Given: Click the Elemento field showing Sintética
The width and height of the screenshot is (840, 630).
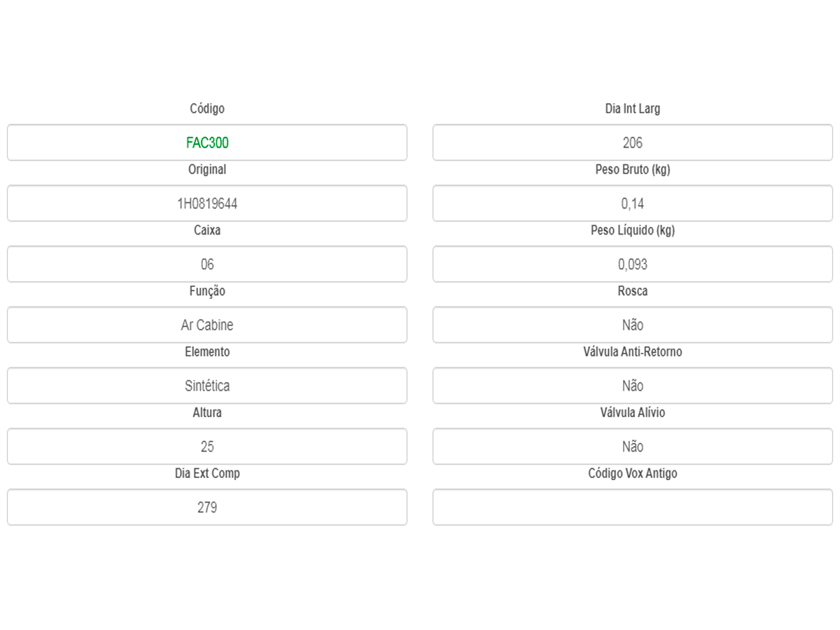Looking at the screenshot, I should (x=207, y=386).
